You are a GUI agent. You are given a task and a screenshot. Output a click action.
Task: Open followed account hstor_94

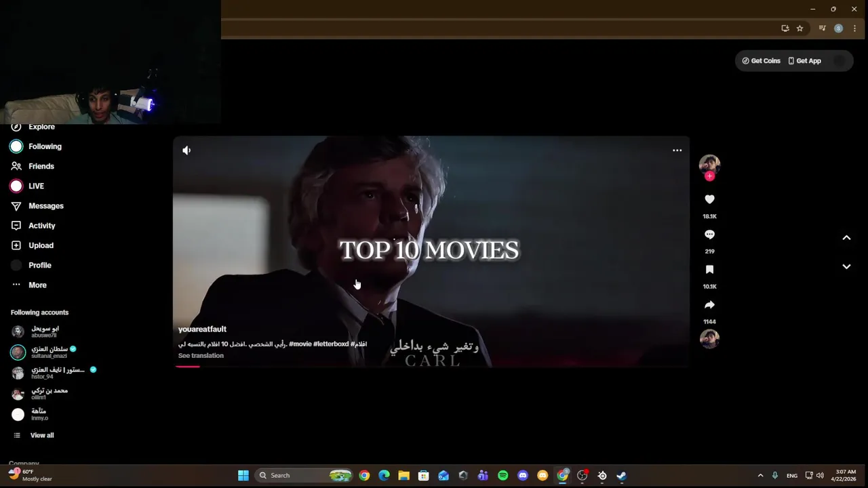(x=54, y=373)
